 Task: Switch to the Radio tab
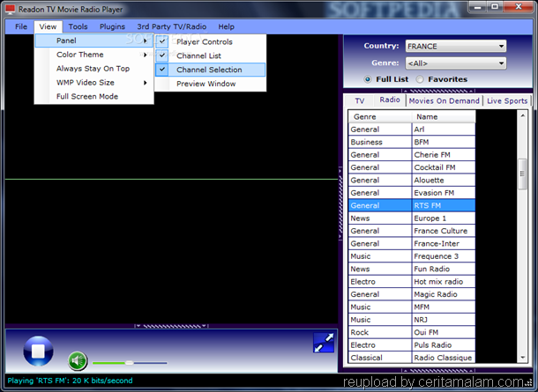click(390, 100)
